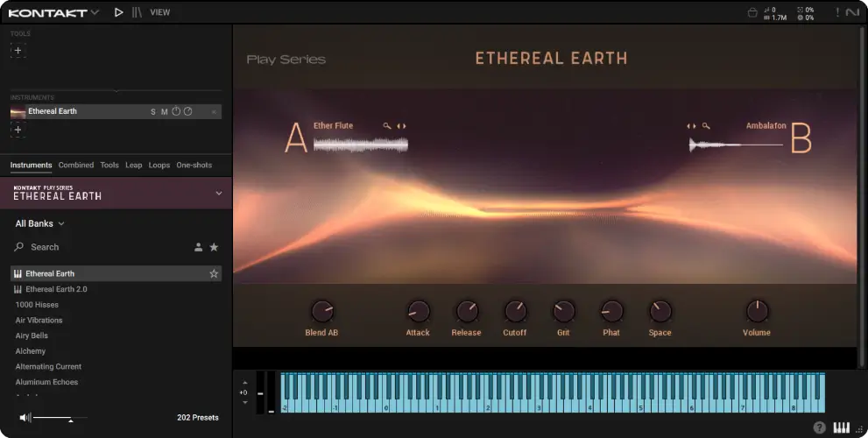This screenshot has height=438, width=868.
Task: Click the pitch bend wheel strip
Action: pyautogui.click(x=260, y=393)
